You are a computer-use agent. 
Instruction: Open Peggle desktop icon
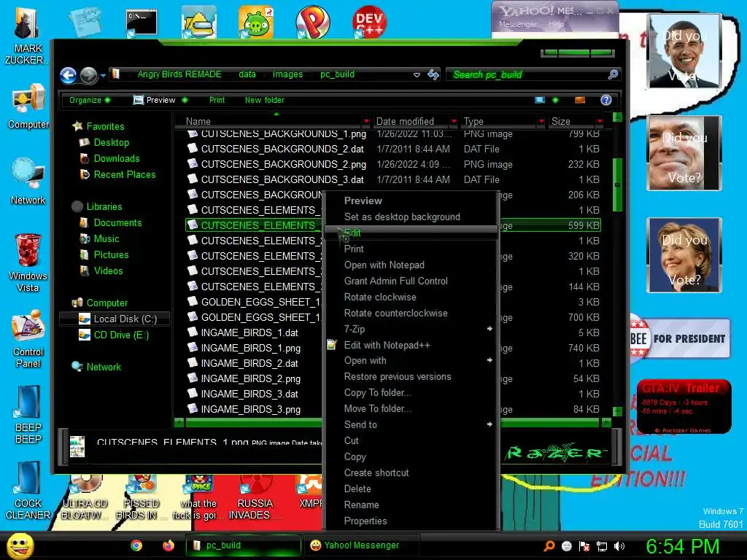coord(312,21)
